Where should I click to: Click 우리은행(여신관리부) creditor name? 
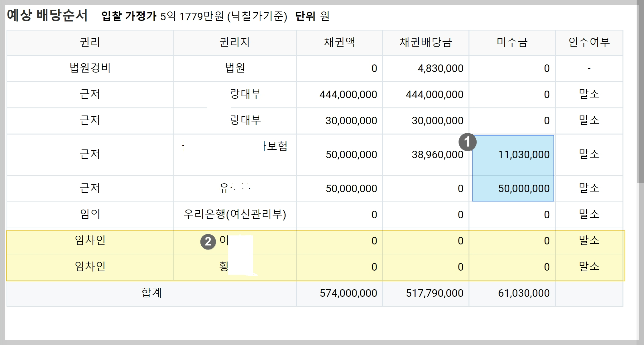[x=235, y=215]
